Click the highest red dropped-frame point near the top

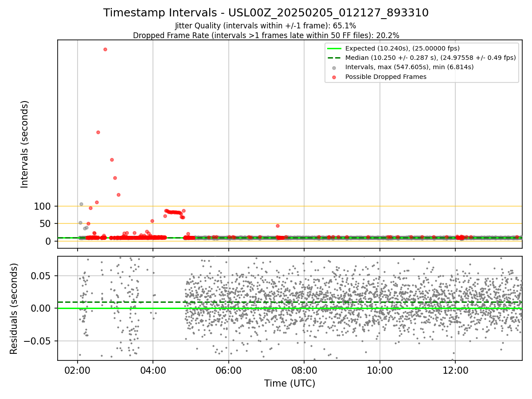click(x=105, y=49)
